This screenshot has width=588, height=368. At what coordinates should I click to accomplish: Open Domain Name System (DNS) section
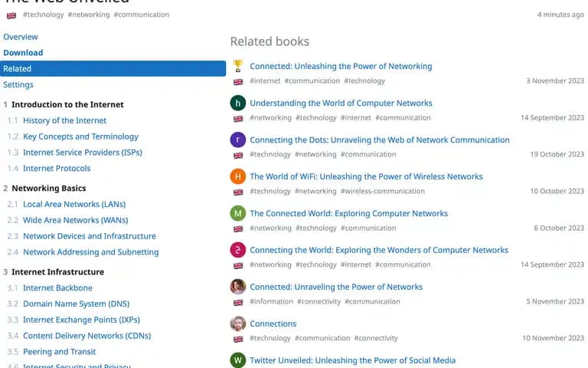coord(76,304)
